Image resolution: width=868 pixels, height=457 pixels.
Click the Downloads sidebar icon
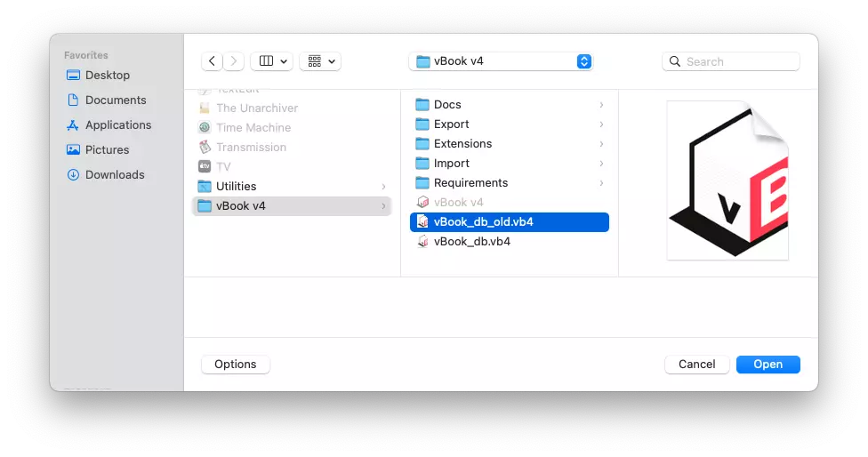pyautogui.click(x=73, y=175)
